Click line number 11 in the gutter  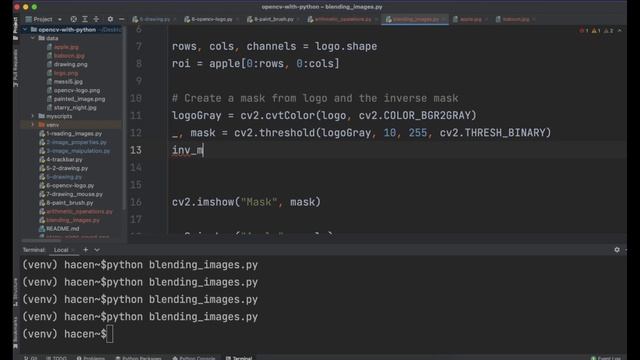tap(136, 116)
